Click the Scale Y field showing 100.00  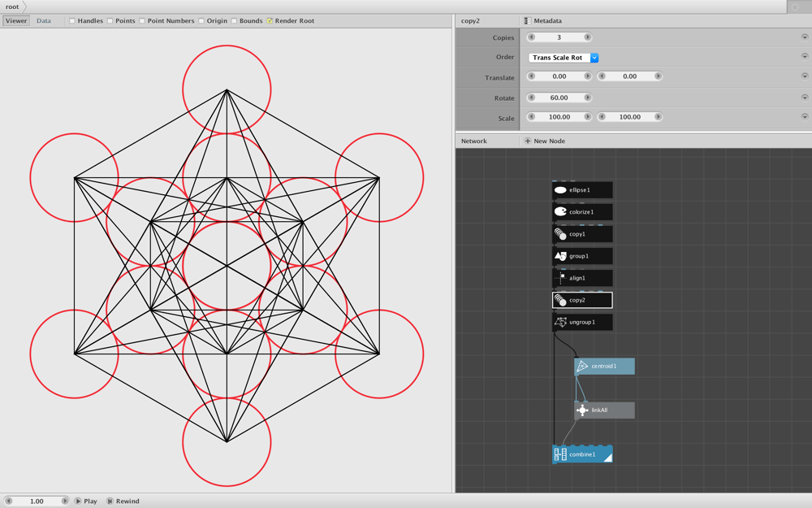(629, 116)
